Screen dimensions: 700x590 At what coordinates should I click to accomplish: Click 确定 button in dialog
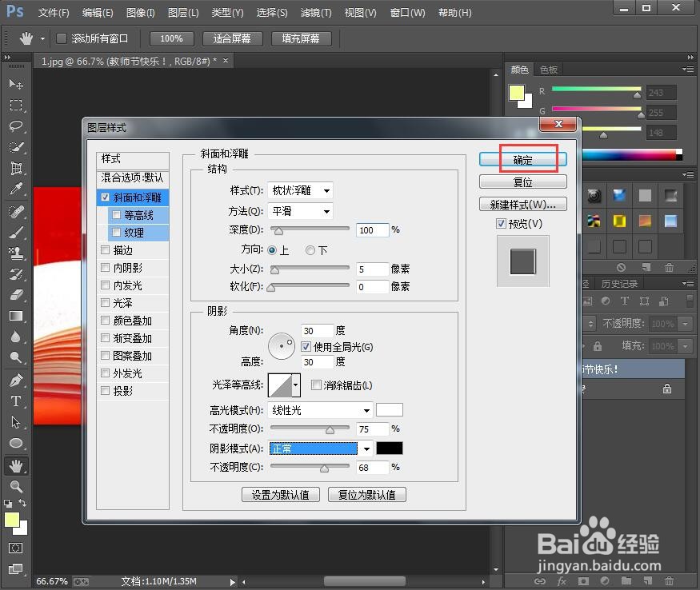(x=522, y=160)
